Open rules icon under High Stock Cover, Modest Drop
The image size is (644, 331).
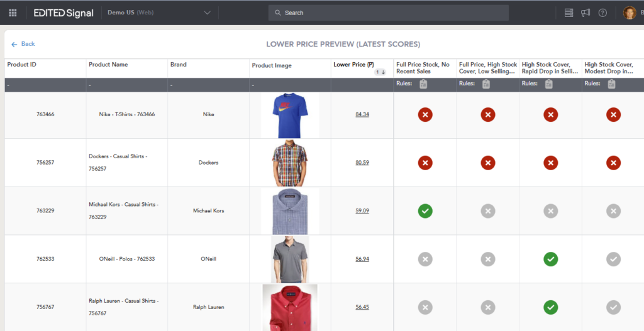click(611, 84)
